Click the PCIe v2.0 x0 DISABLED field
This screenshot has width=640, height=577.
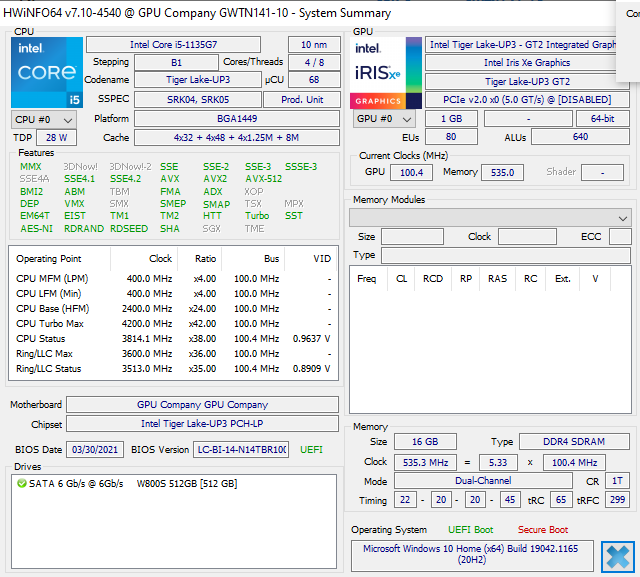[527, 100]
